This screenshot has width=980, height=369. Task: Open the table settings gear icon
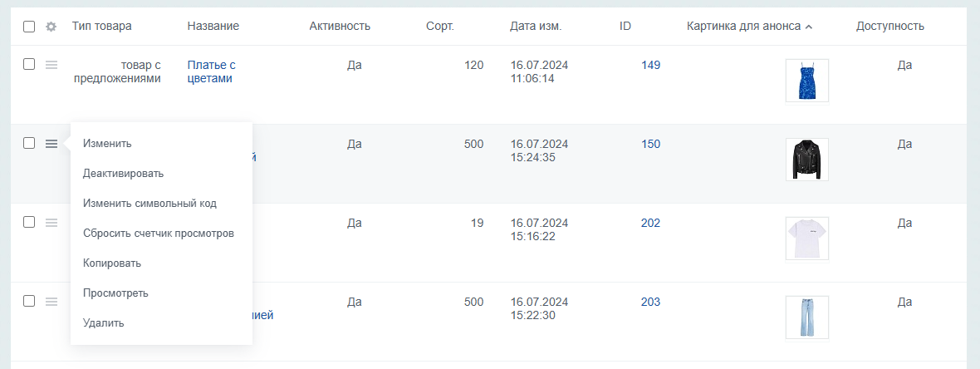point(51,27)
